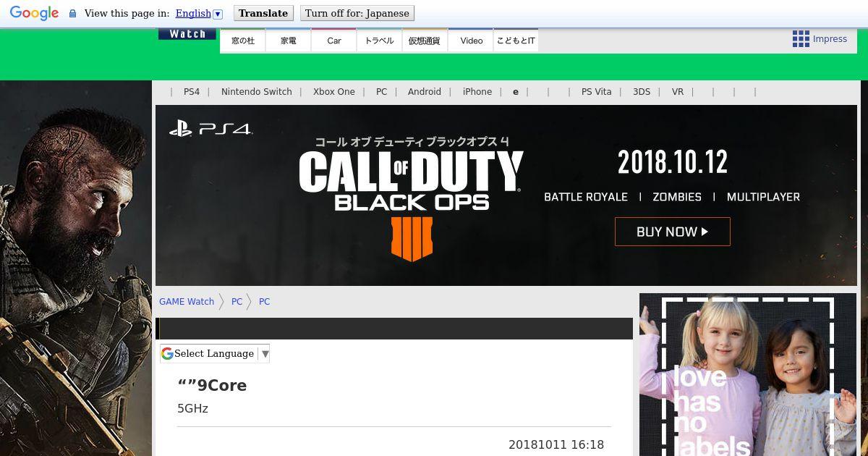Select VR in platform menu
868x456 pixels.
pos(678,92)
